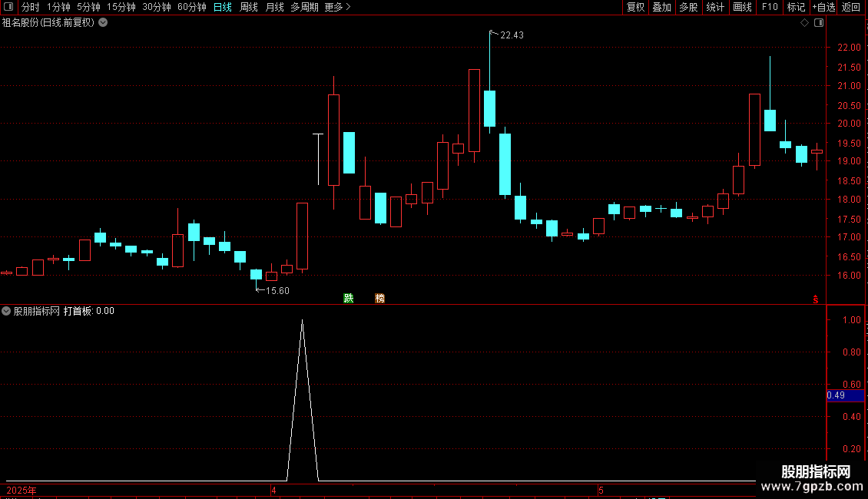This screenshot has width=868, height=499.
Task: Open the 股朋指标网 indicator dropdown circle
Action: [6, 311]
